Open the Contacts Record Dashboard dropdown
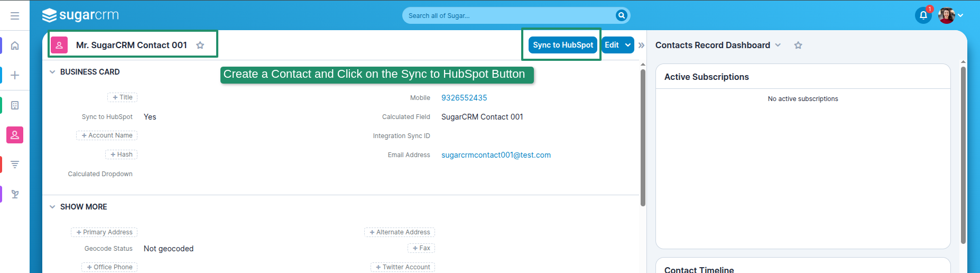 [778, 45]
